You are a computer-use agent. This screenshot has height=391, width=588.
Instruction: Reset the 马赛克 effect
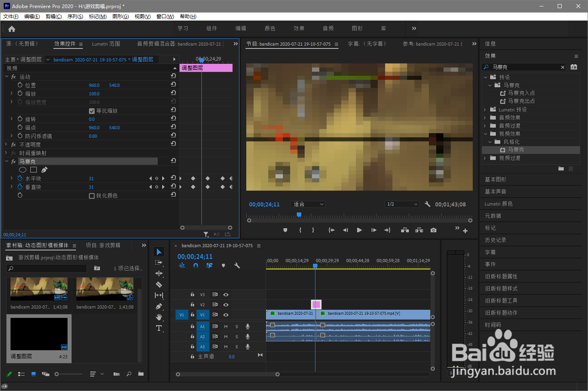point(173,161)
